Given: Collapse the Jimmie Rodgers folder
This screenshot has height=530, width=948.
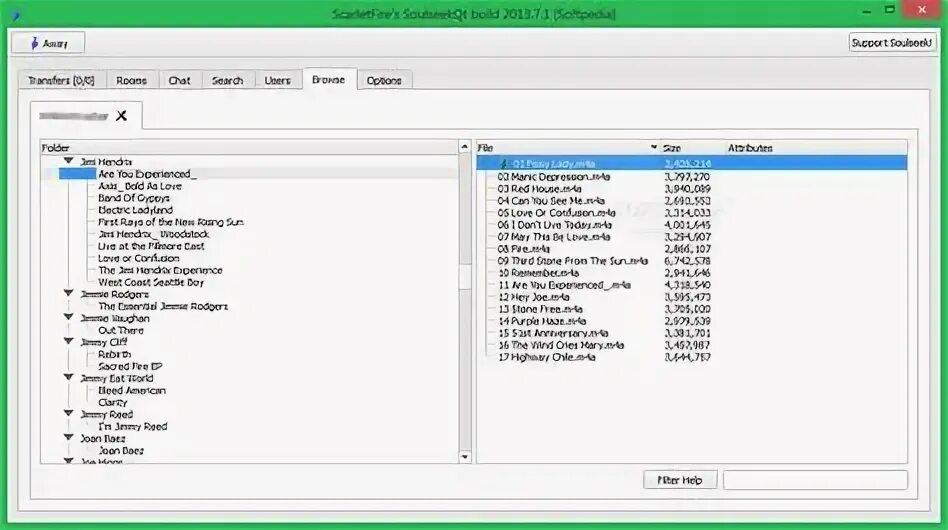Looking at the screenshot, I should (69, 294).
